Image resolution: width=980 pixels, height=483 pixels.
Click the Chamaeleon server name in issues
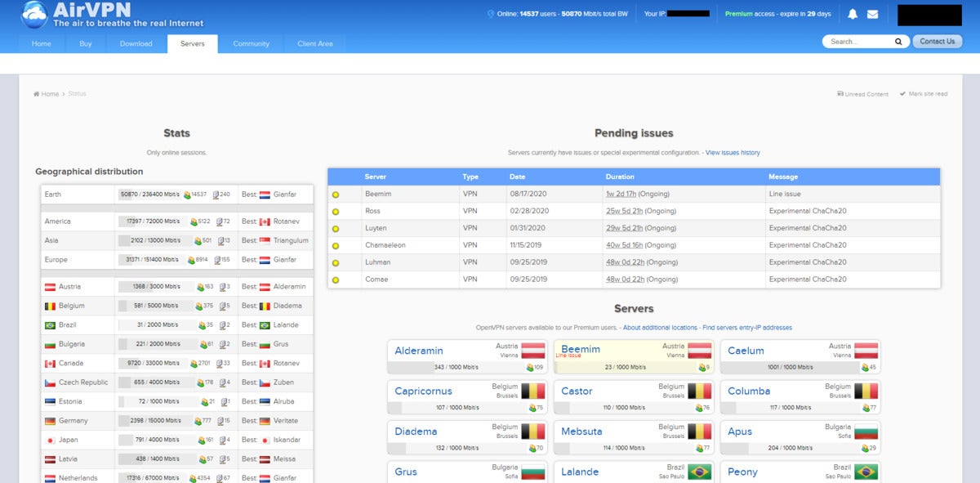385,245
